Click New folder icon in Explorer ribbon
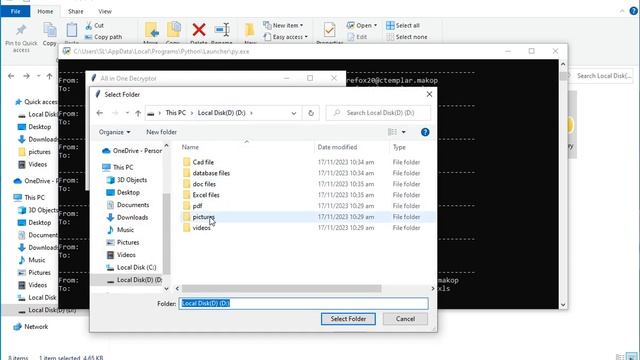The width and height of the screenshot is (640, 360). coord(249,30)
